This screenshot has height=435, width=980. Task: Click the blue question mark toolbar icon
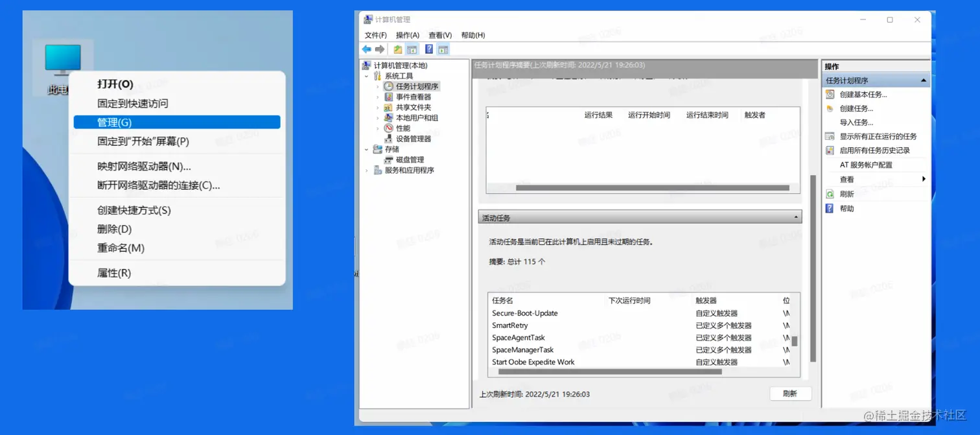coord(429,49)
